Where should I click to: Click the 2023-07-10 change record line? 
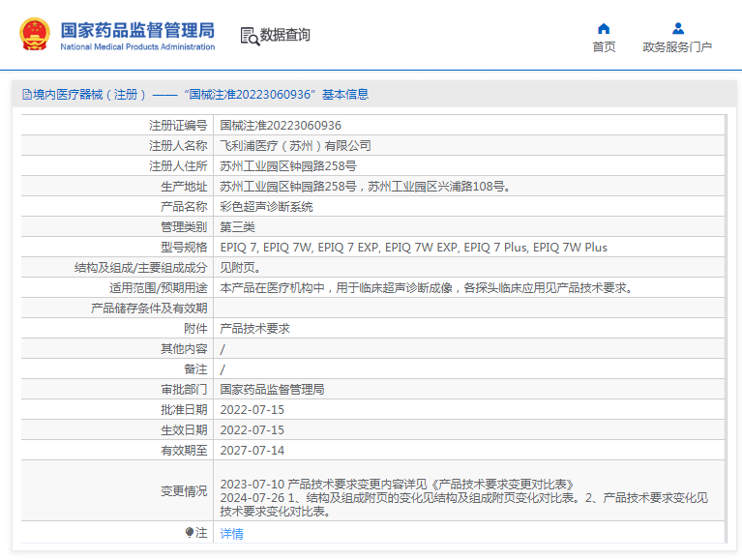(397, 485)
